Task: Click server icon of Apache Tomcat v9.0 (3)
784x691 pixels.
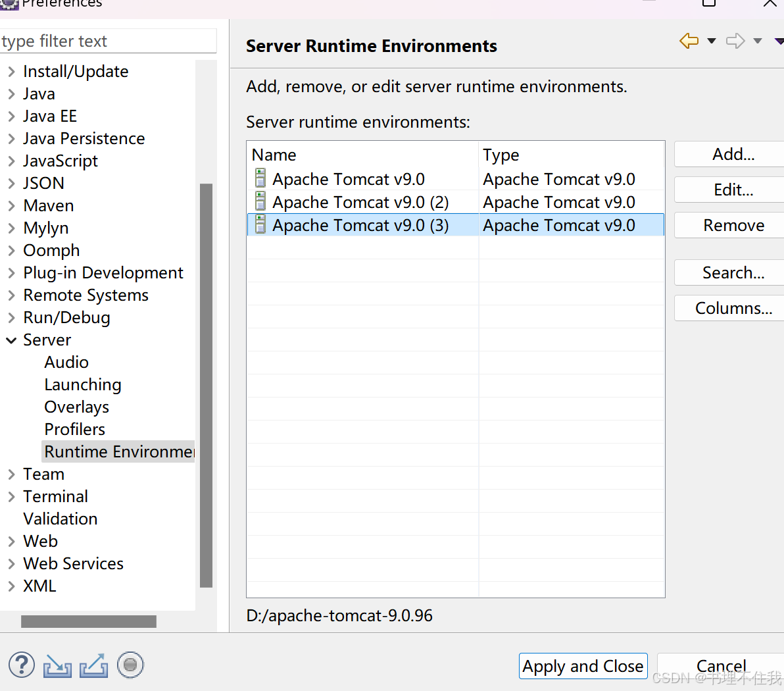Action: [260, 224]
